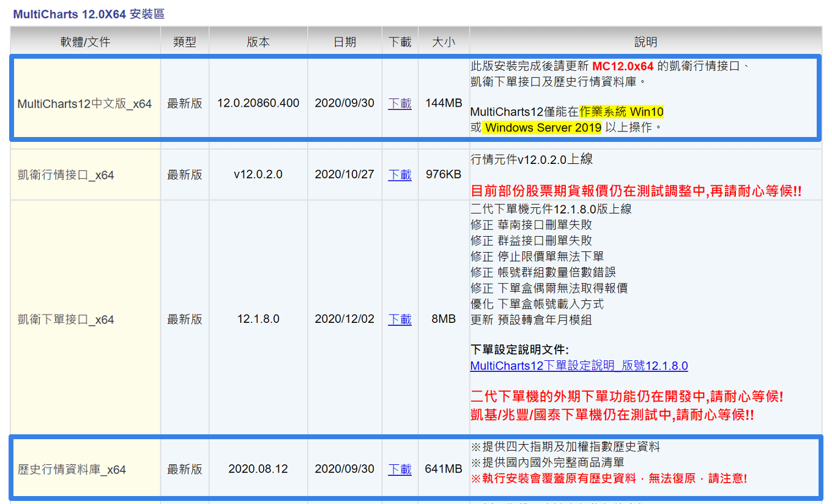Click the 大小 column header
The image size is (832, 504).
click(444, 42)
